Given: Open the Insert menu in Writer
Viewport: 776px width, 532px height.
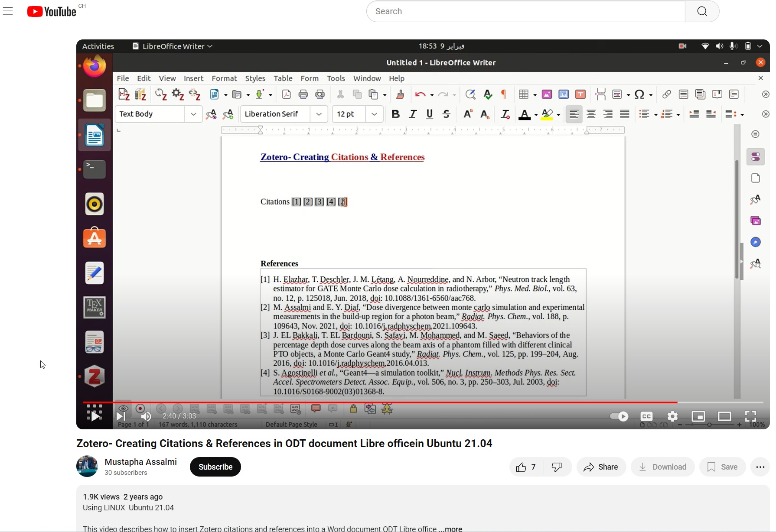Looking at the screenshot, I should pos(193,78).
